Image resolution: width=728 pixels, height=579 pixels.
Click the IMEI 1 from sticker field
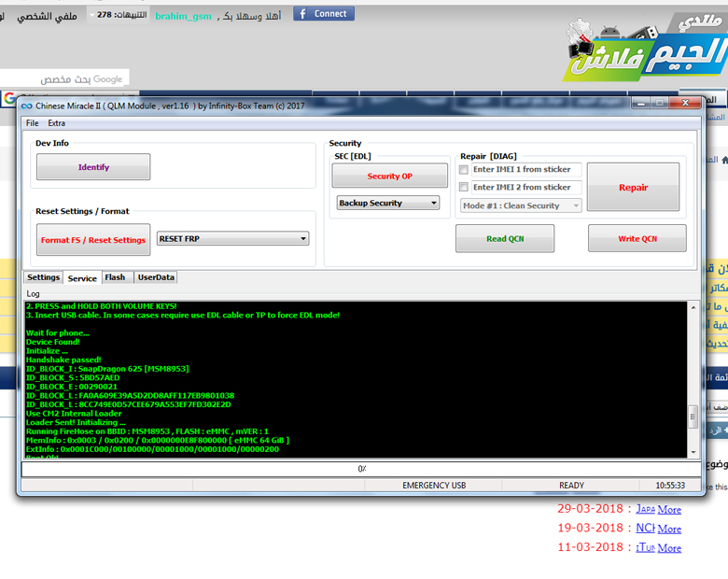pyautogui.click(x=526, y=170)
